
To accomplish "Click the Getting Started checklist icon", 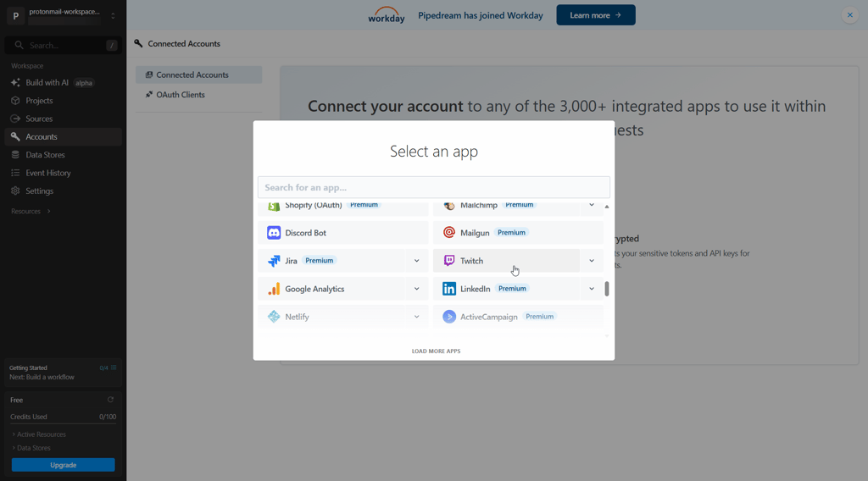I will click(x=114, y=368).
